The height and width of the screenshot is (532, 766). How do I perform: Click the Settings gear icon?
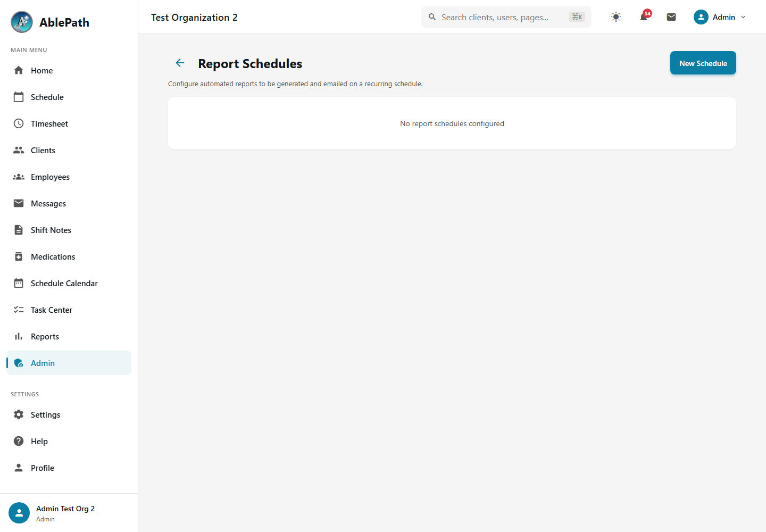point(19,414)
